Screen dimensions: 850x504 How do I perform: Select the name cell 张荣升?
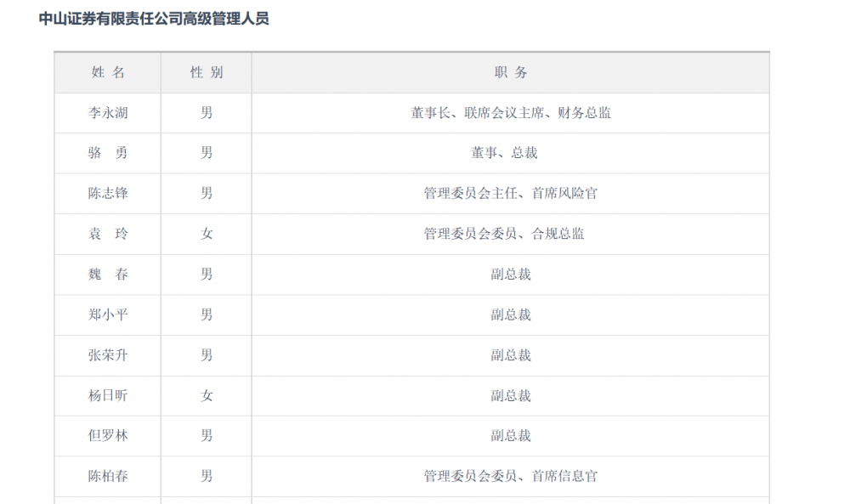point(108,355)
